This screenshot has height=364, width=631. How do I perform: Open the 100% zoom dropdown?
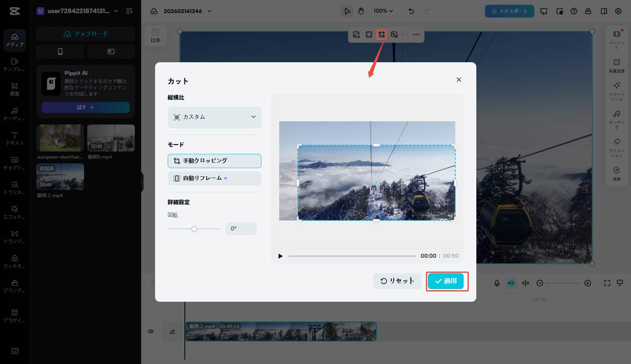pos(383,11)
